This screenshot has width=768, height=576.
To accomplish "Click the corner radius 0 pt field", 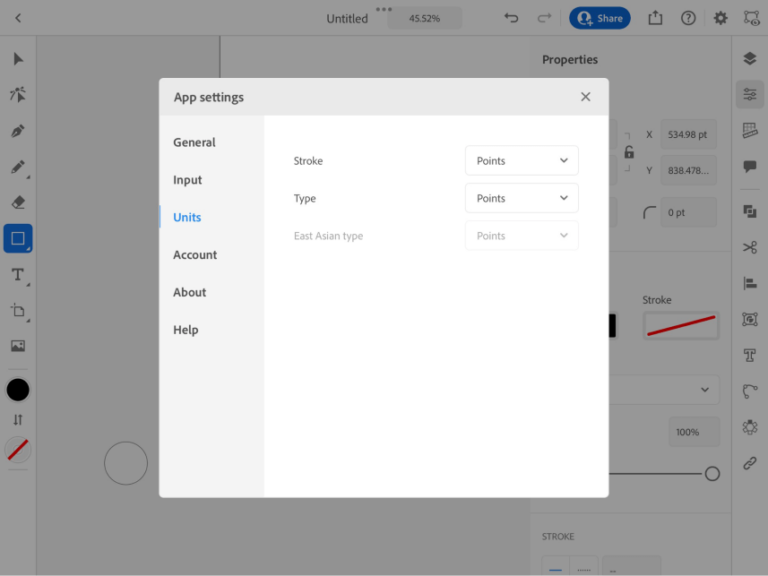I will tap(688, 212).
